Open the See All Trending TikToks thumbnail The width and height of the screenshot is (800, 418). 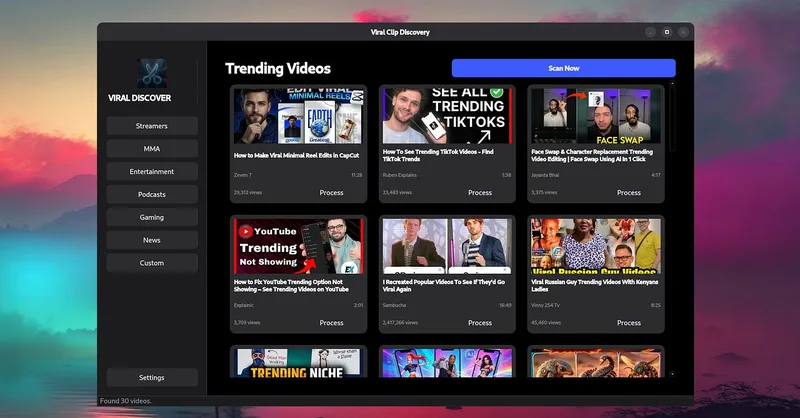click(x=447, y=116)
